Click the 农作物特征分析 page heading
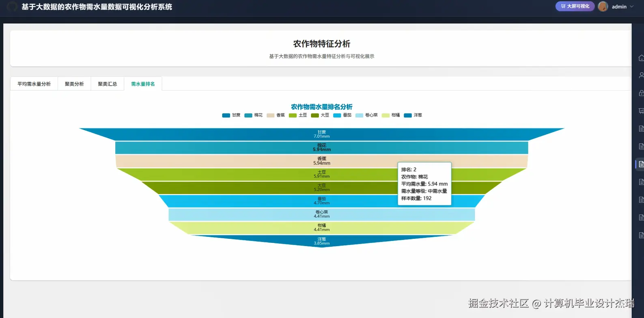This screenshot has width=644, height=318. (x=322, y=44)
